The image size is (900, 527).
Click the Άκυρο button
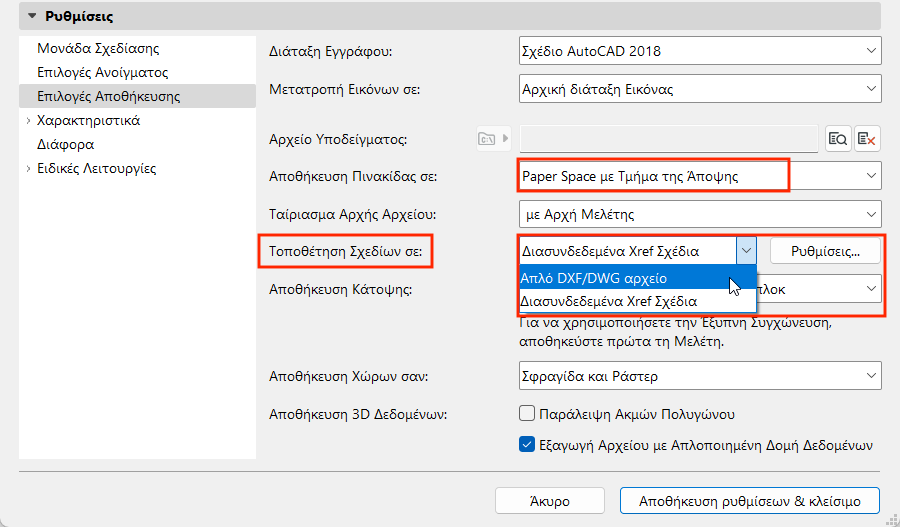click(x=550, y=500)
